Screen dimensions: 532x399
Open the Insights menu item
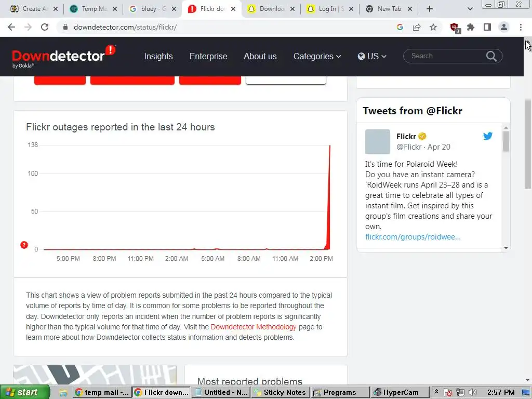coord(158,56)
